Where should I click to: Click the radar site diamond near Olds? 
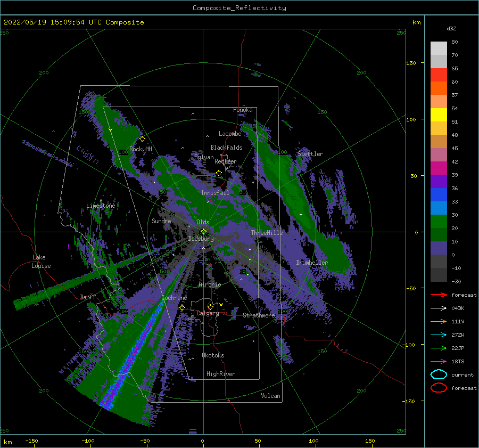click(203, 232)
